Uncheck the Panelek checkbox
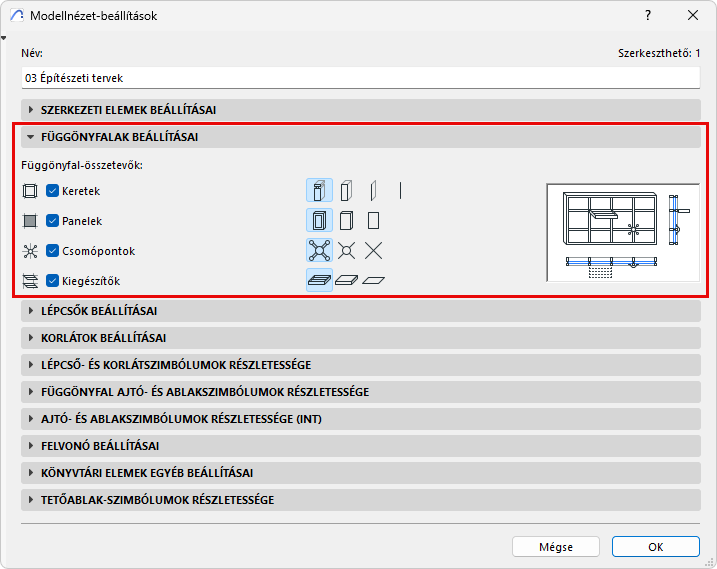This screenshot has width=717, height=569. [52, 221]
